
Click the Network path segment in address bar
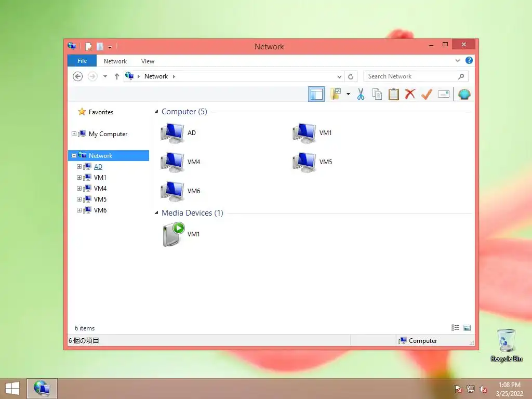click(156, 76)
